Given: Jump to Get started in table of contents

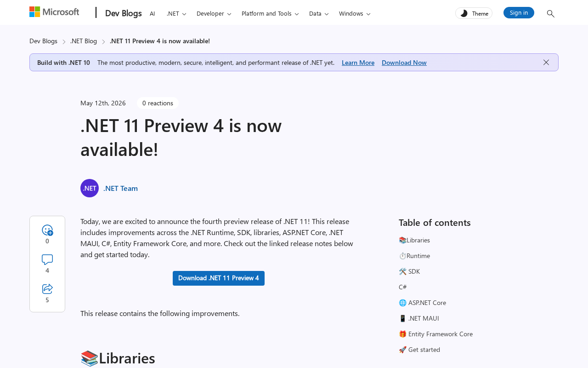Looking at the screenshot, I should pos(419,350).
